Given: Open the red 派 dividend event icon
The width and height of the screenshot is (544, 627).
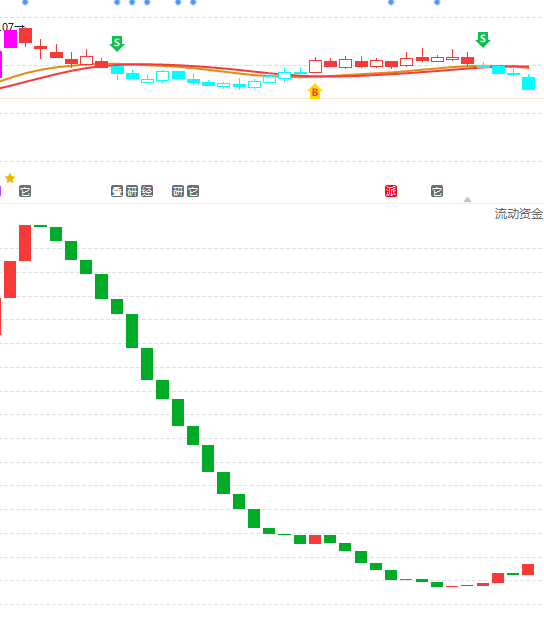Looking at the screenshot, I should point(391,191).
